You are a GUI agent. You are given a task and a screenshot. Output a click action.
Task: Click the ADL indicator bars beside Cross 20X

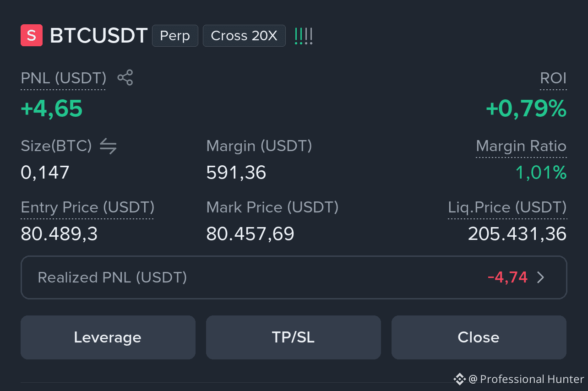point(304,36)
